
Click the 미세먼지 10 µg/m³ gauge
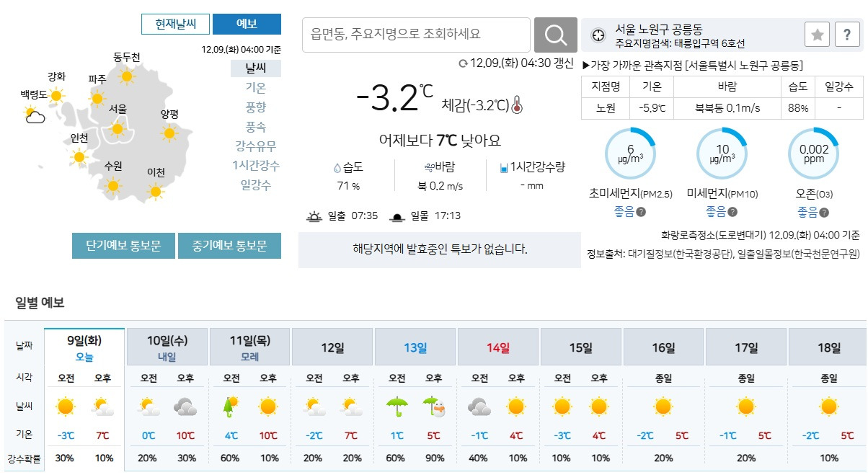click(x=722, y=154)
